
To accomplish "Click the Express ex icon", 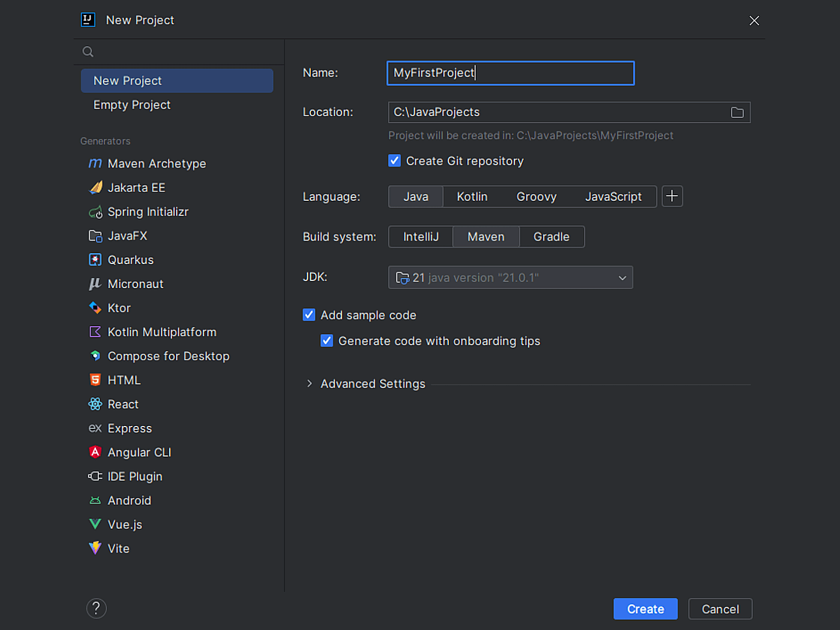I will pyautogui.click(x=95, y=428).
